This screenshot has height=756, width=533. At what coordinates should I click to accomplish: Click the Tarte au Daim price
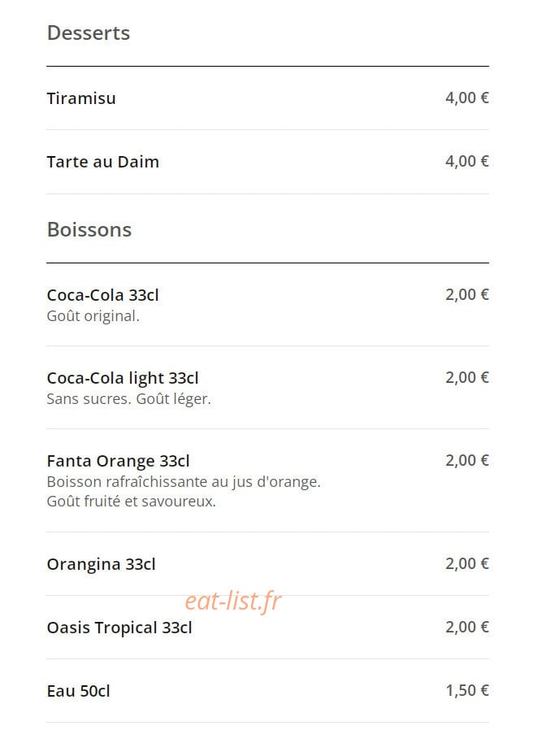pos(467,162)
